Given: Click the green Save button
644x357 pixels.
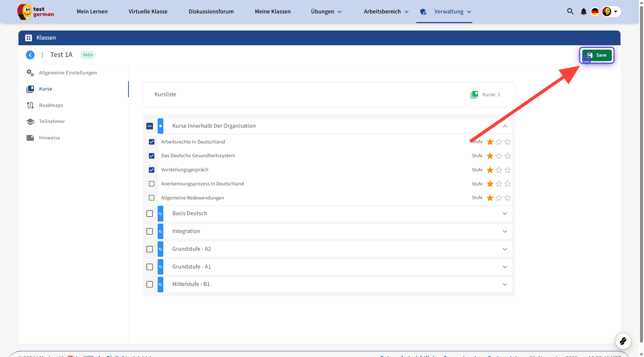Looking at the screenshot, I should (597, 55).
